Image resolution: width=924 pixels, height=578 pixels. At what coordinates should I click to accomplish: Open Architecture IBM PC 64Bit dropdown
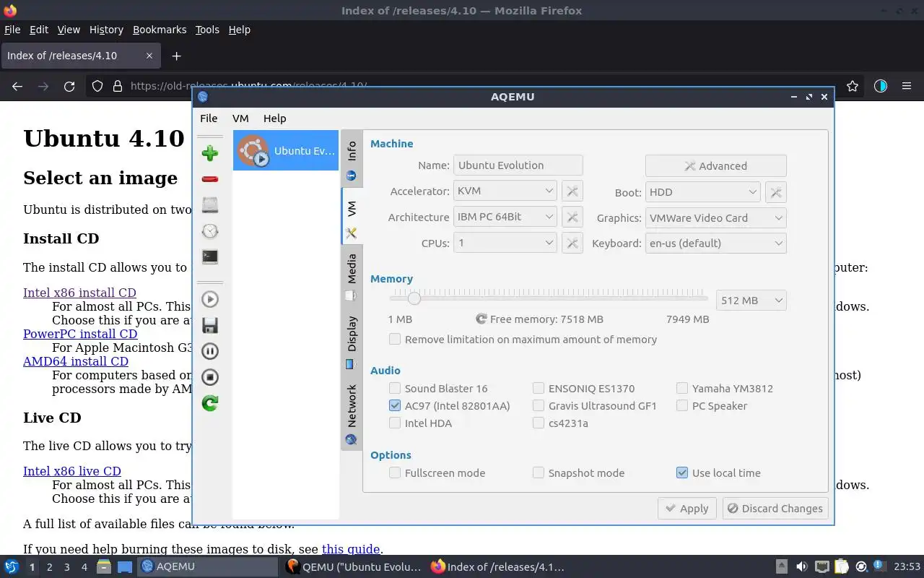(505, 217)
